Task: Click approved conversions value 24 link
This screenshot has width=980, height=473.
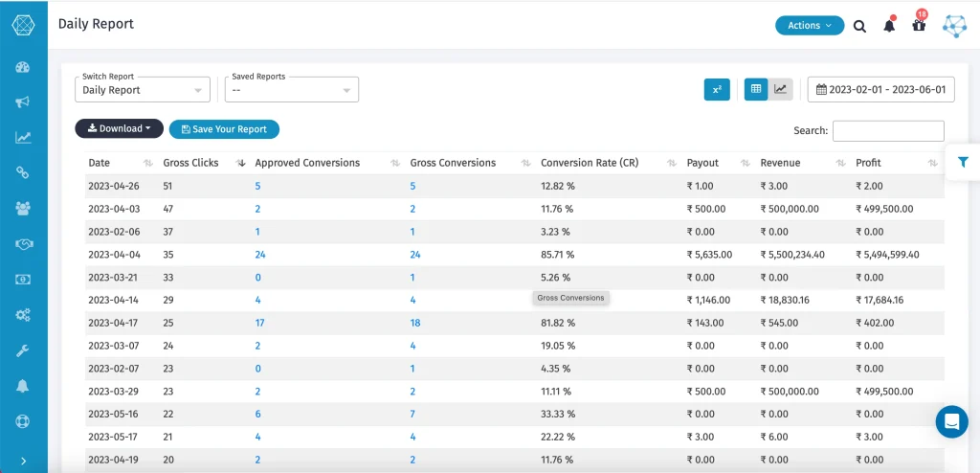Action: pyautogui.click(x=260, y=255)
